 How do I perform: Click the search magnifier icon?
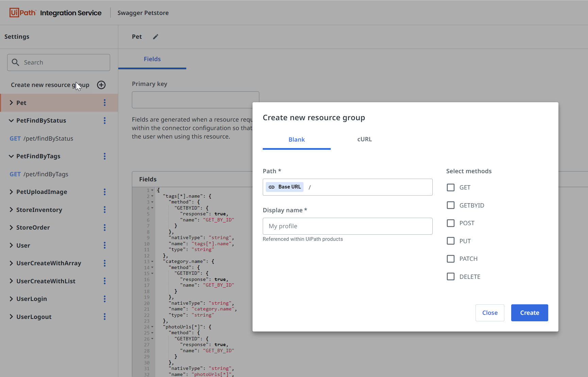tap(15, 62)
